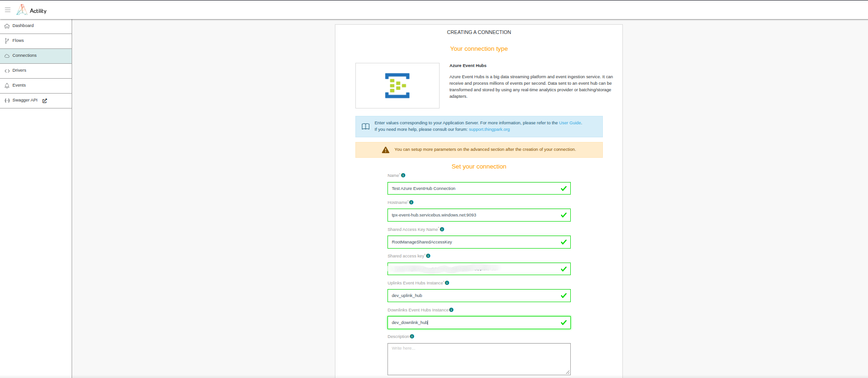Click the Actility logo
The image size is (868, 378).
(32, 10)
